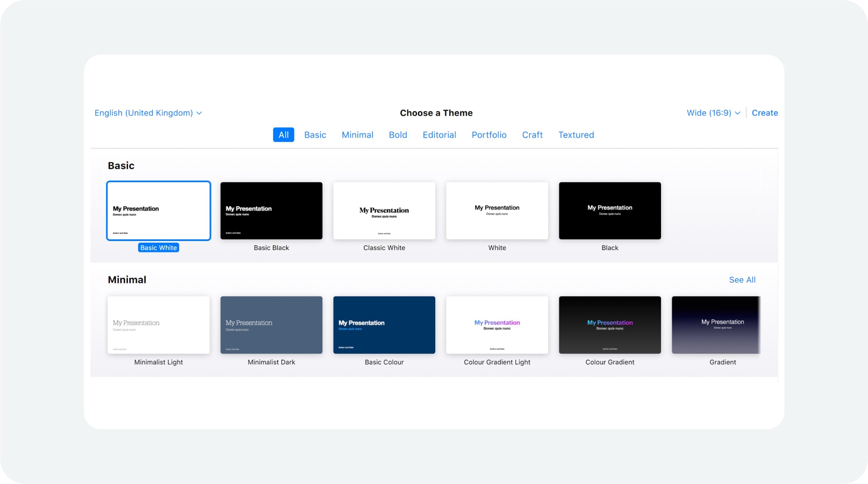Switch to the Basic category tab
868x484 pixels.
[x=315, y=135]
